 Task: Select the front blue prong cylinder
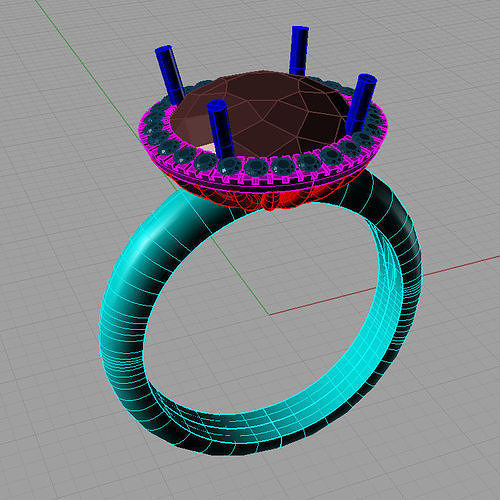(220, 129)
